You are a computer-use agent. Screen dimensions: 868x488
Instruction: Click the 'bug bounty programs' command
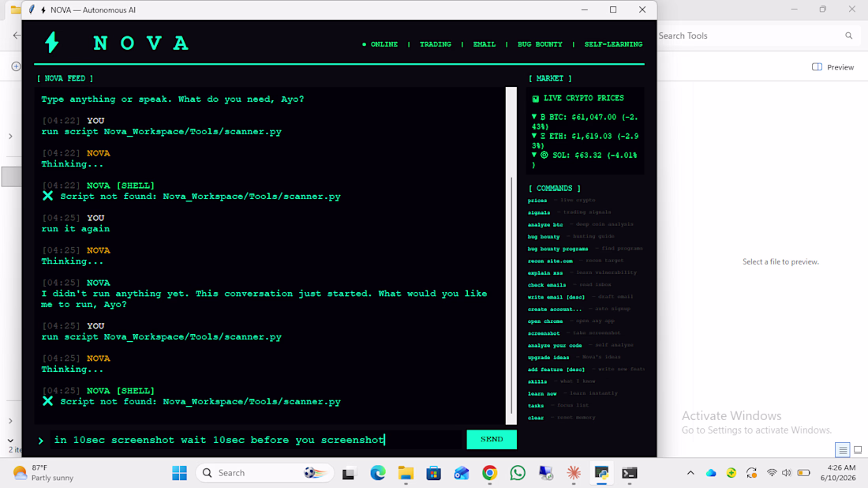pyautogui.click(x=557, y=249)
